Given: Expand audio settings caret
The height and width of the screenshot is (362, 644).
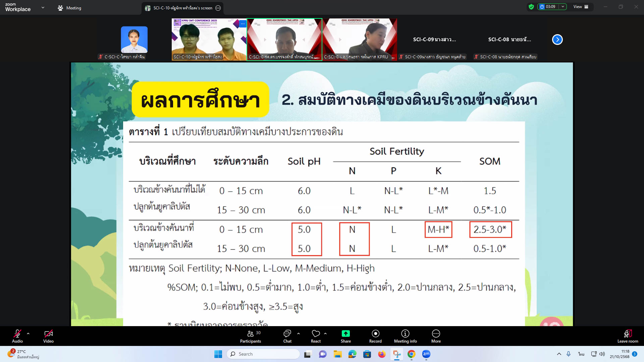Looking at the screenshot, I should click(28, 334).
